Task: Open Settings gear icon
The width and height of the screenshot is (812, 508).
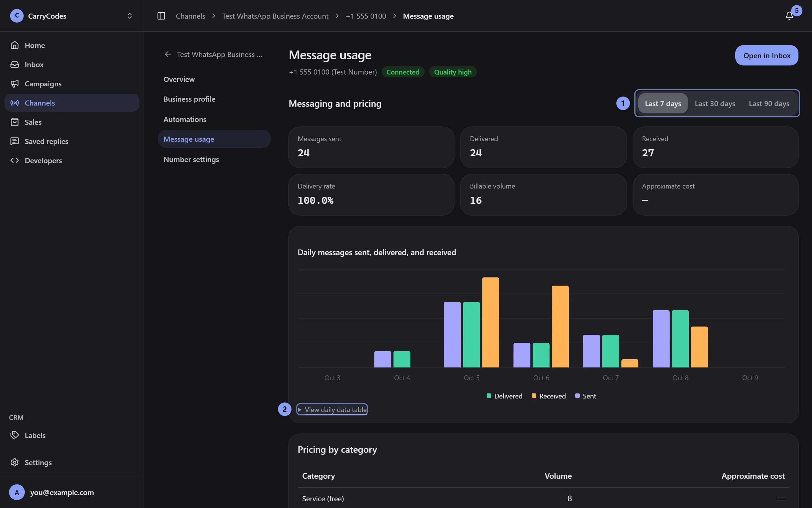Action: tap(14, 462)
